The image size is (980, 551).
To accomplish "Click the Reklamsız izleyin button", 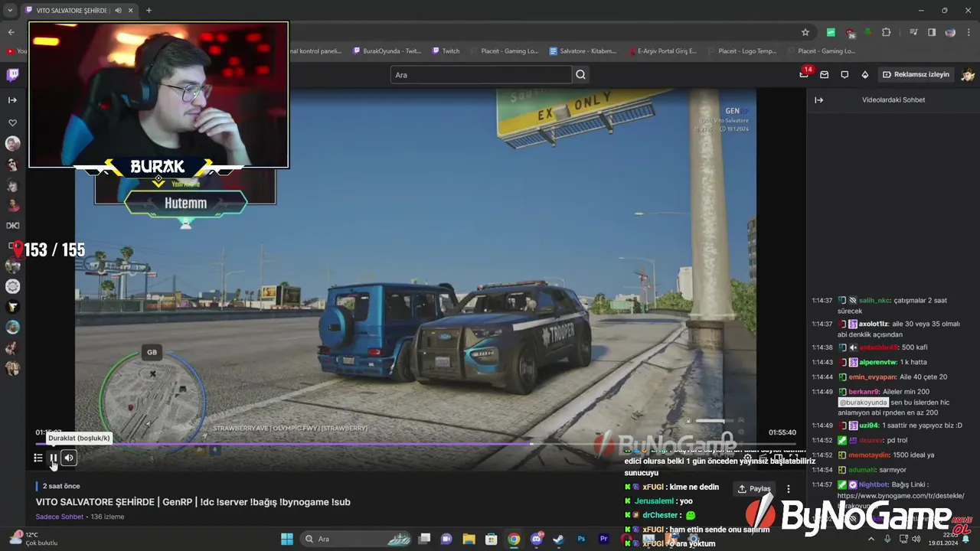I will point(916,74).
